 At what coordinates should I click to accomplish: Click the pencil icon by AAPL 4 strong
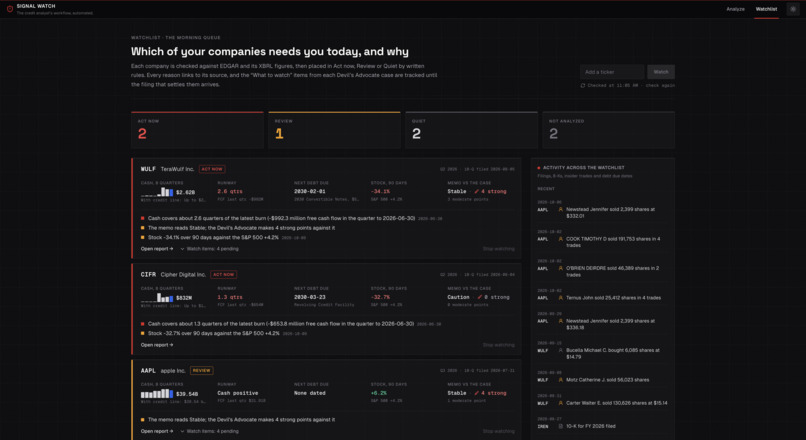coord(477,393)
